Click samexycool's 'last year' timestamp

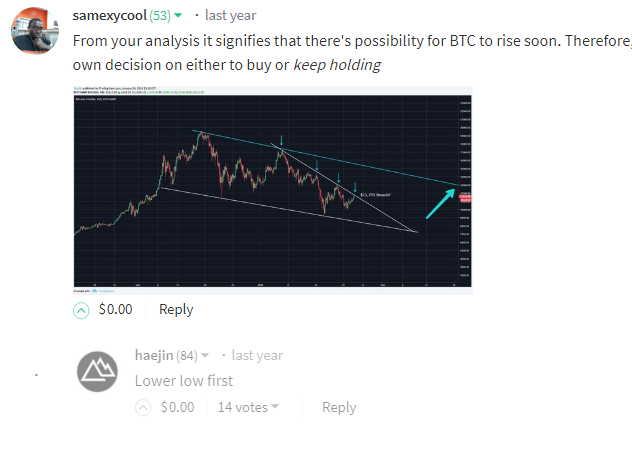231,16
